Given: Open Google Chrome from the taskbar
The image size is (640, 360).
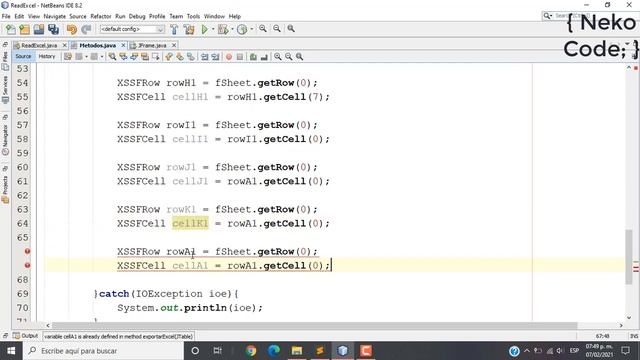Looking at the screenshot, I should tap(251, 351).
